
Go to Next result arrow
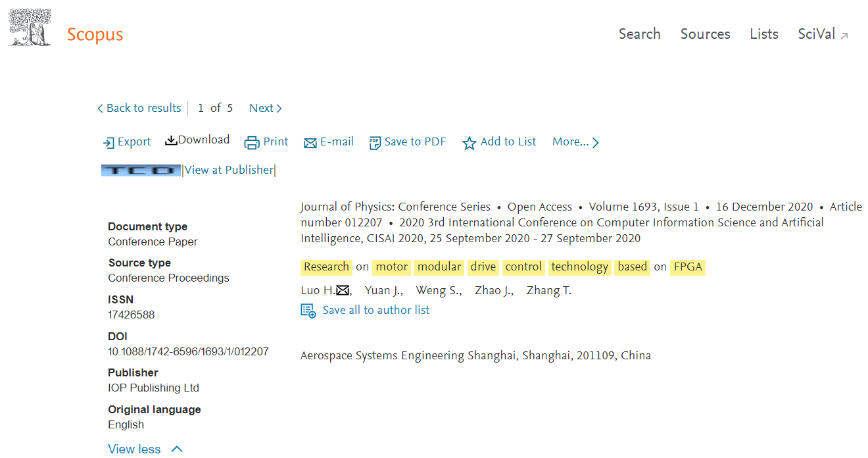[279, 109]
